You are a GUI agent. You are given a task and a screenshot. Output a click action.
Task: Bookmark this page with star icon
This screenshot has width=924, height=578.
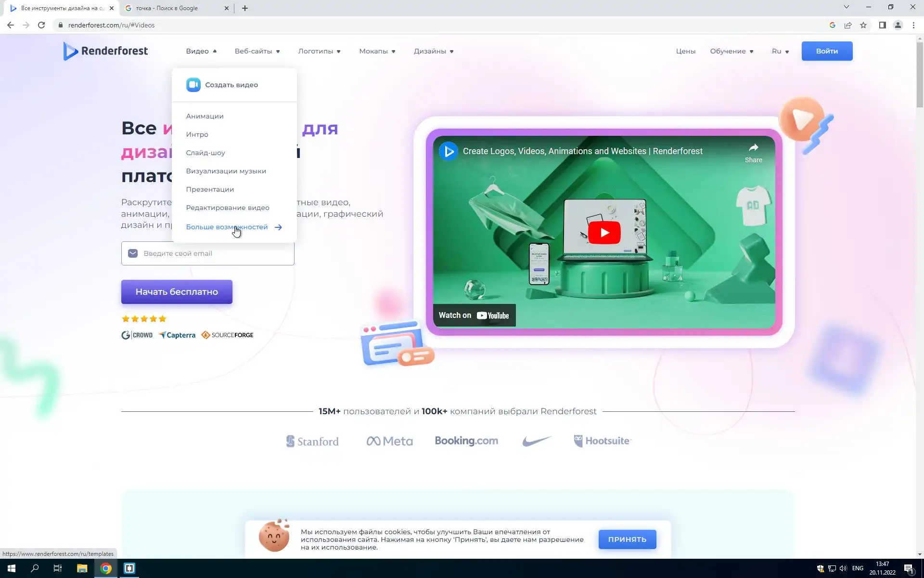[863, 25]
